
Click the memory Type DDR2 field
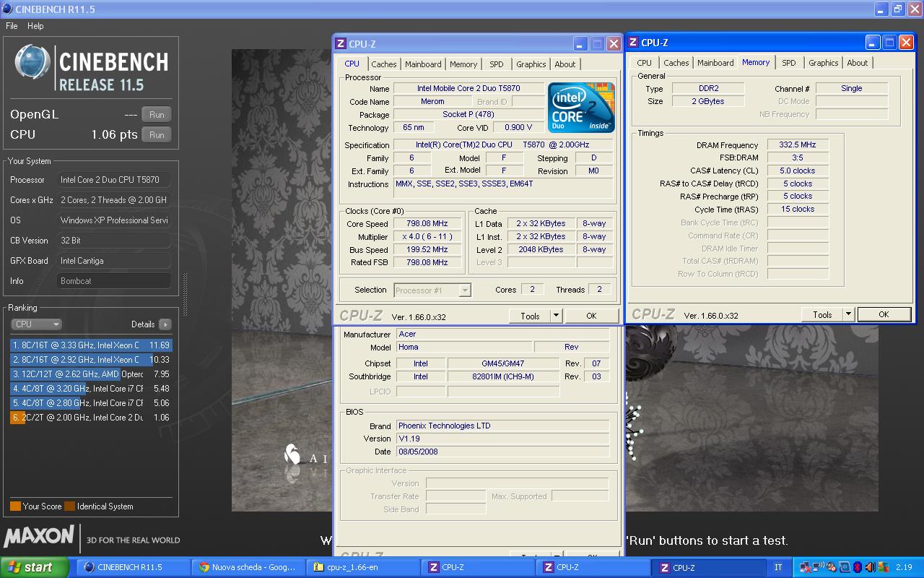click(707, 88)
